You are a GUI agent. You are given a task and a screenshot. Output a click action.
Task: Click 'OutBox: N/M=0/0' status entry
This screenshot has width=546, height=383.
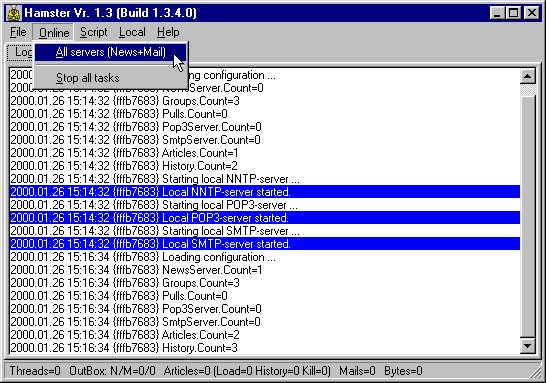(112, 371)
